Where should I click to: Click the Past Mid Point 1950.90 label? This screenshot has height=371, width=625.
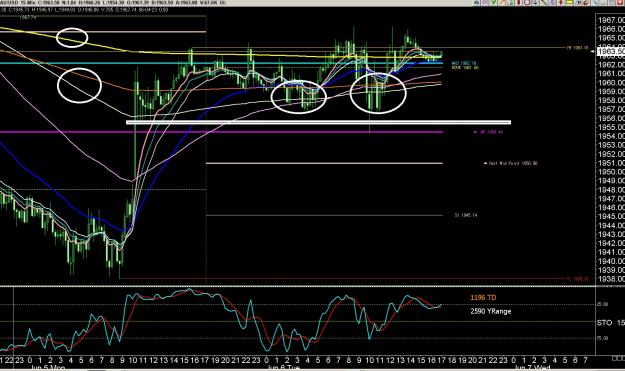513,163
